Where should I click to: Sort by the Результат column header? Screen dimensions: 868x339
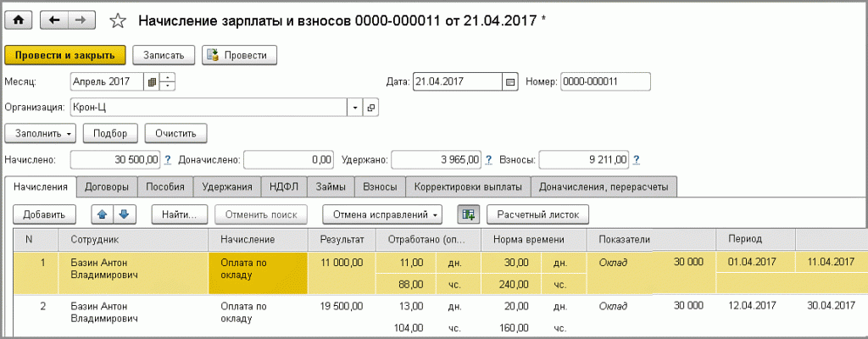(x=342, y=239)
